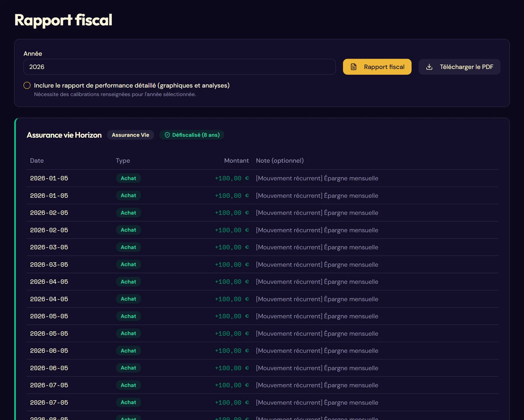524x420 pixels.
Task: Click the Épargne mensuelle note in the second 2026-05-05 row
Action: coord(317,334)
